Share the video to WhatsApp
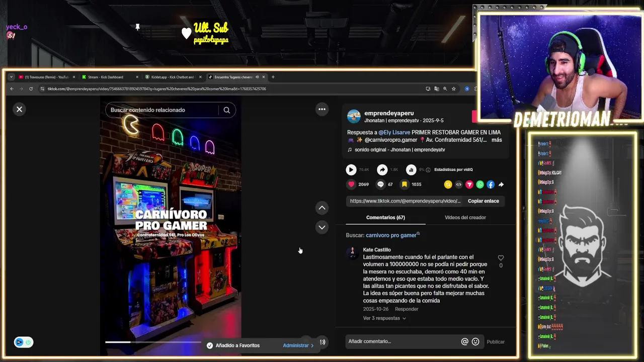 480,185
